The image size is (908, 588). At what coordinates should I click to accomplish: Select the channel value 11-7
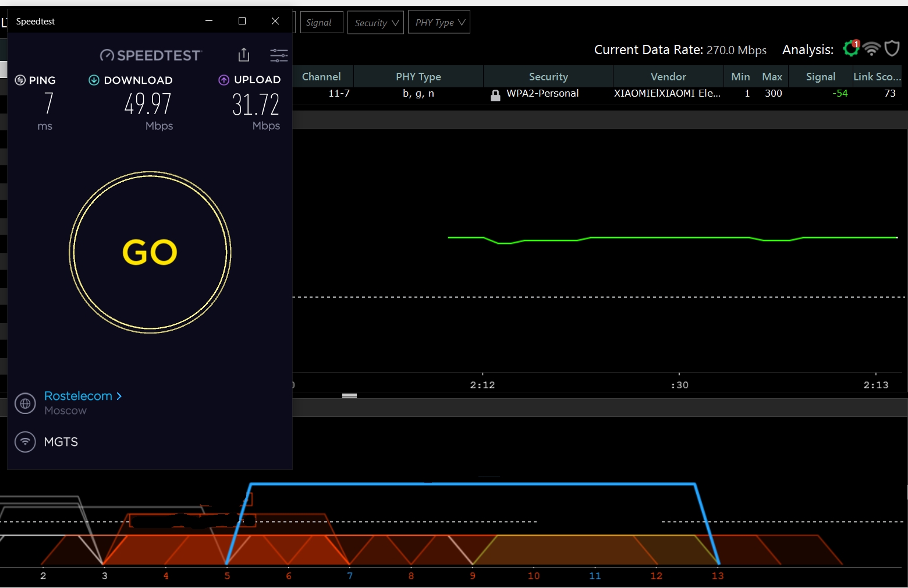pos(339,93)
